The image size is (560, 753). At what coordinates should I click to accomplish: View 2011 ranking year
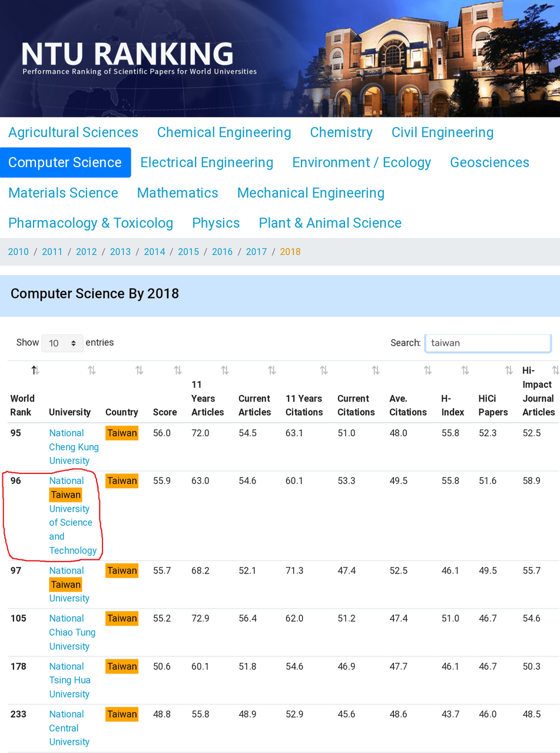click(x=52, y=252)
